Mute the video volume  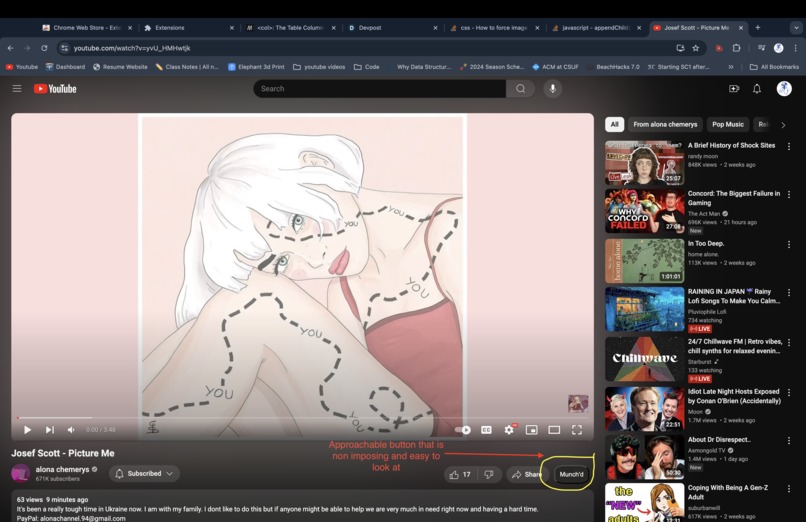coord(71,430)
